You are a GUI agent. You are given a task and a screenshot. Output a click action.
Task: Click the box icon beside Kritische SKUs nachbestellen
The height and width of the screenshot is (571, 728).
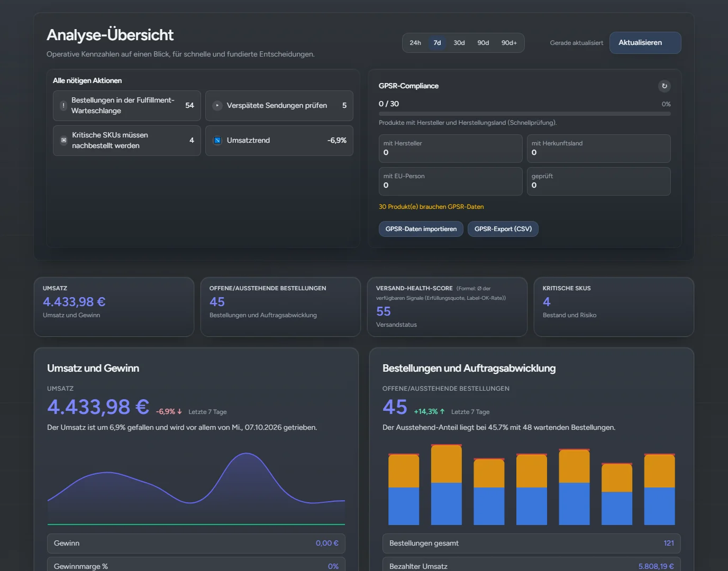pyautogui.click(x=63, y=140)
